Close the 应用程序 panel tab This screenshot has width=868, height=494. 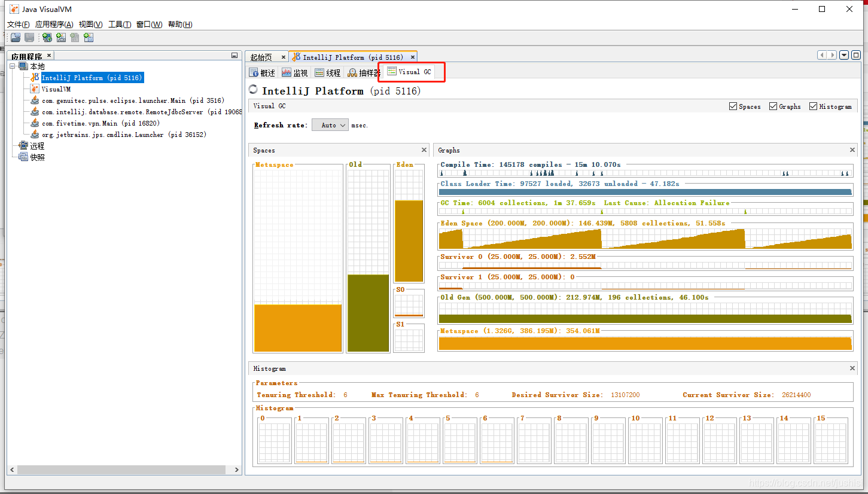(49, 56)
